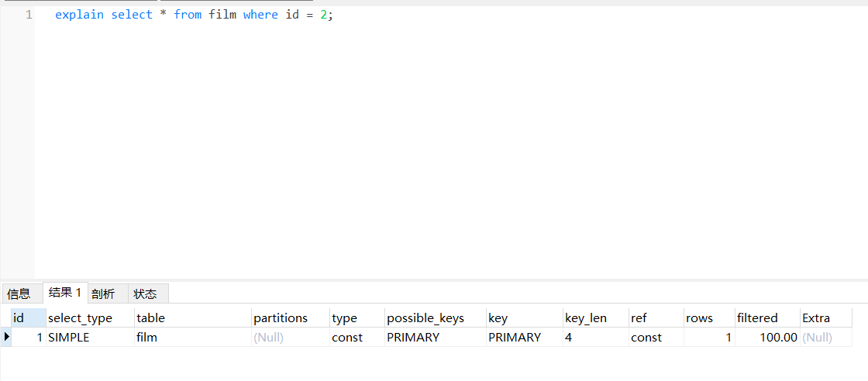Click the where keyword in the query

[260, 15]
